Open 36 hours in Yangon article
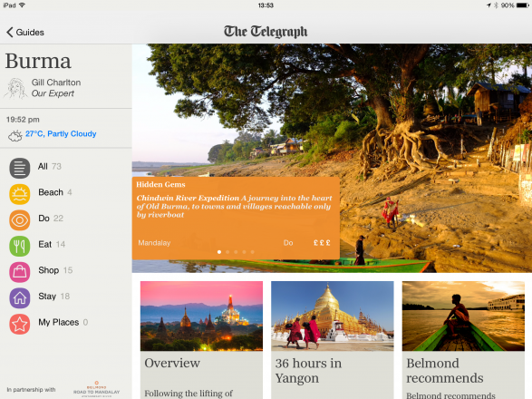This screenshot has height=399, width=532. pyautogui.click(x=308, y=371)
